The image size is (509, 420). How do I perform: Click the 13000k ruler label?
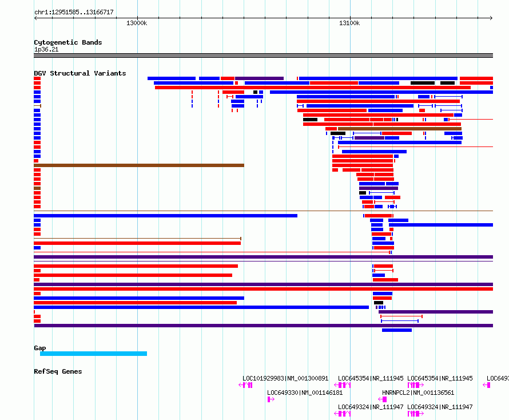[137, 23]
